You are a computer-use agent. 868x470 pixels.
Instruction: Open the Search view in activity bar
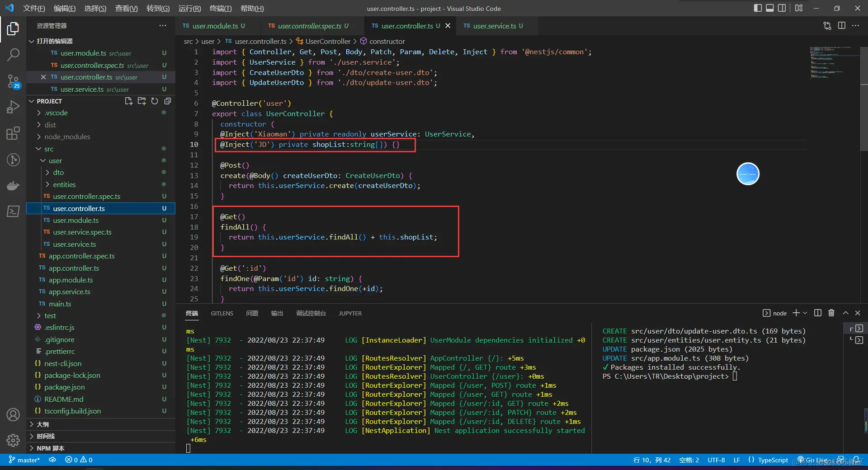(13, 55)
